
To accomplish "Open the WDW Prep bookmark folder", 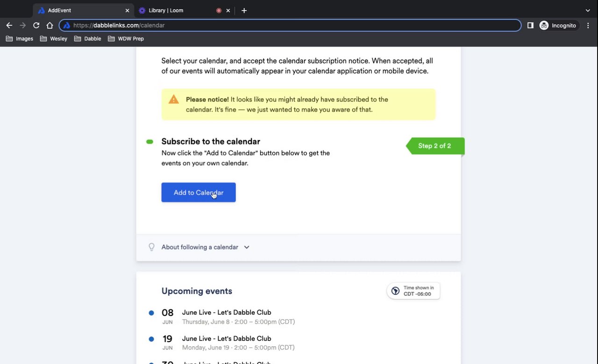I will point(126,39).
